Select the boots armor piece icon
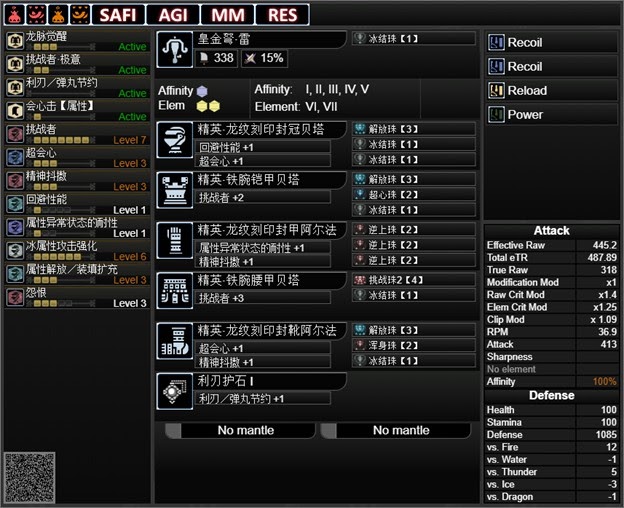 (175, 341)
